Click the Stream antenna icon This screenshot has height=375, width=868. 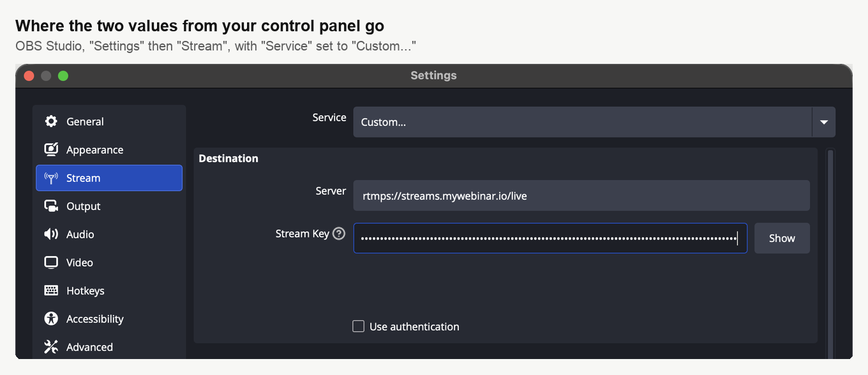[51, 178]
